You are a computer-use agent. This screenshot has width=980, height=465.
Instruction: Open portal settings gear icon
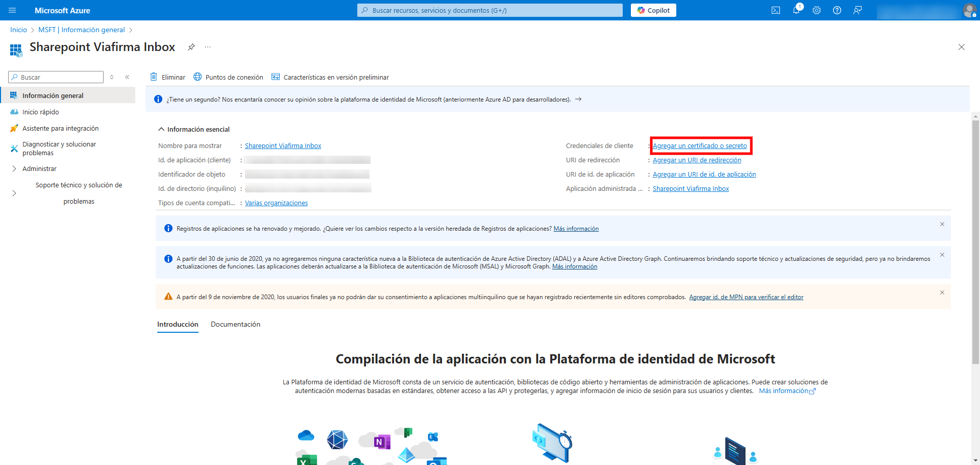(x=816, y=10)
